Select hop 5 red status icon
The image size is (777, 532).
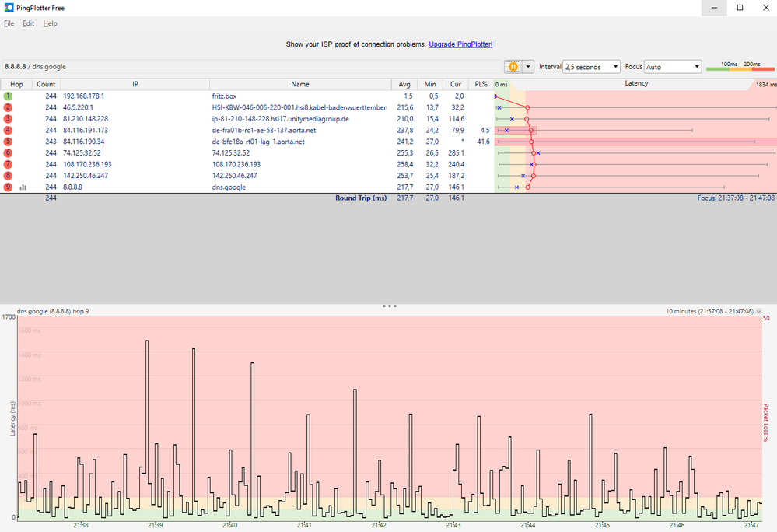[8, 142]
